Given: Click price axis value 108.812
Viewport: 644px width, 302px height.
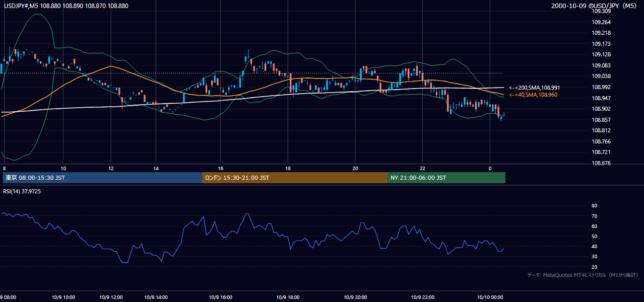Looking at the screenshot, I should [x=601, y=131].
